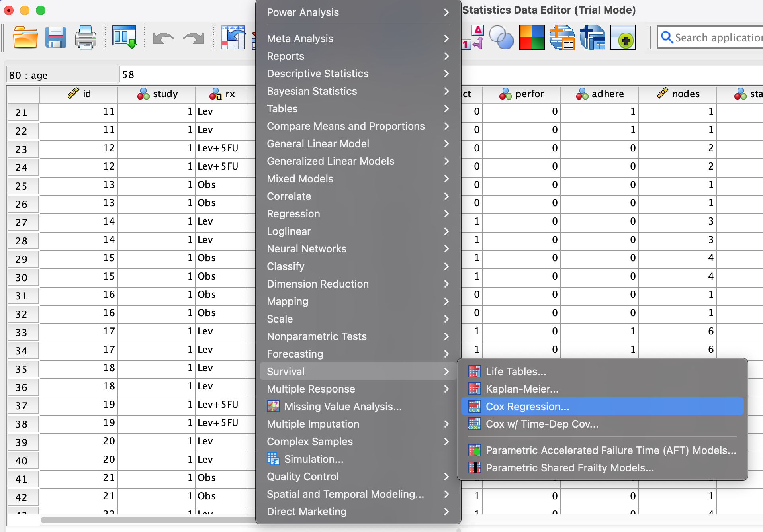
Task: Select the nodes column header
Action: pyautogui.click(x=685, y=94)
